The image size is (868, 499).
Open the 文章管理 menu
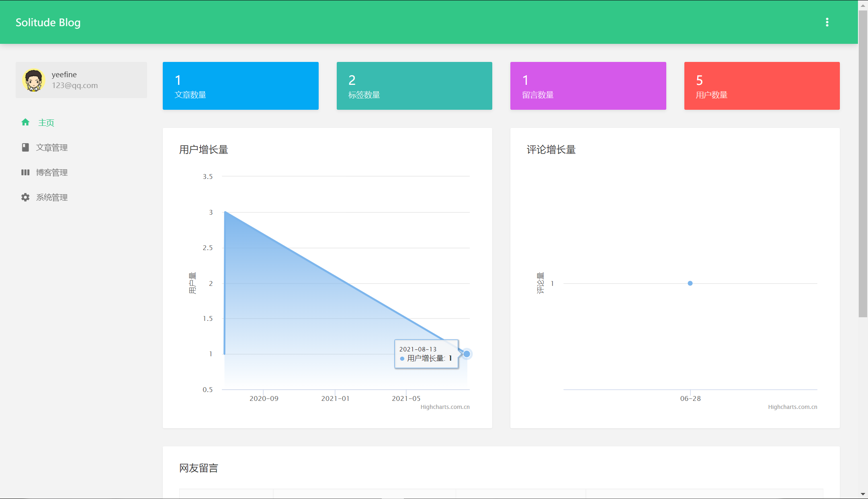click(x=52, y=148)
